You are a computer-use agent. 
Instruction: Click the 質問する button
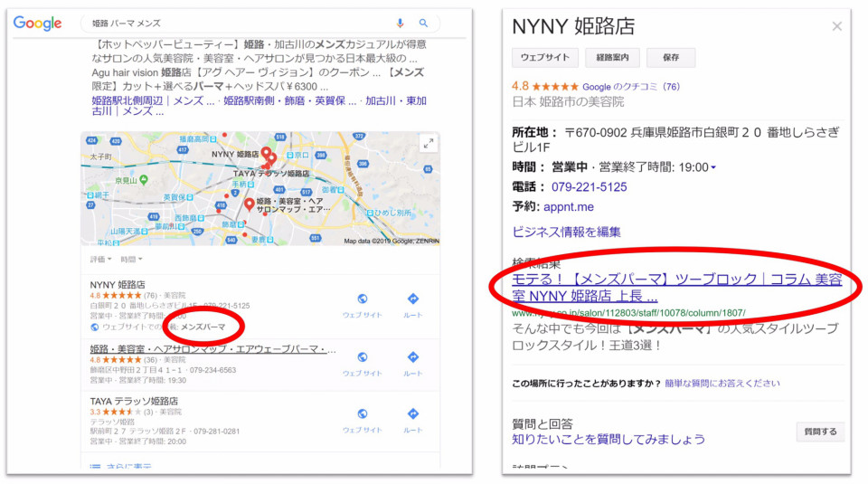pyautogui.click(x=820, y=432)
